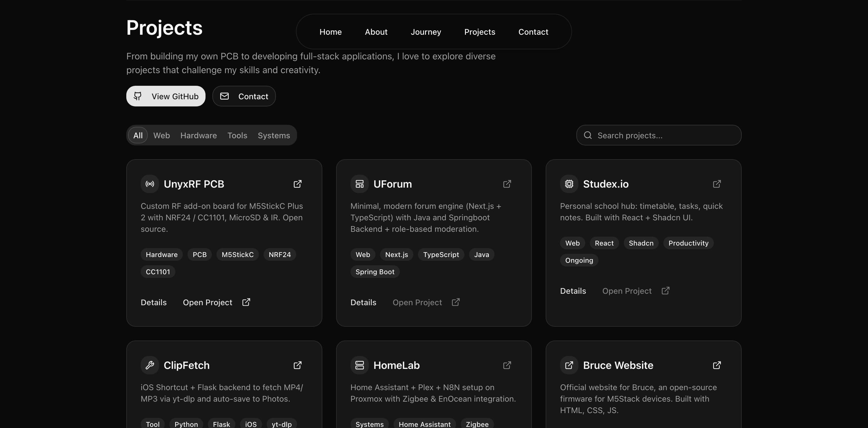Viewport: 868px width, 428px height.
Task: Choose the Tools category filter
Action: 237,135
